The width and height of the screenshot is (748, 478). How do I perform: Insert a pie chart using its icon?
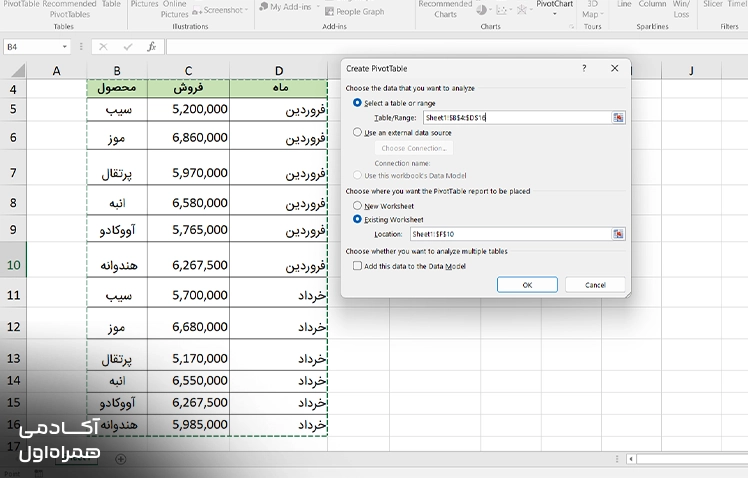point(482,10)
